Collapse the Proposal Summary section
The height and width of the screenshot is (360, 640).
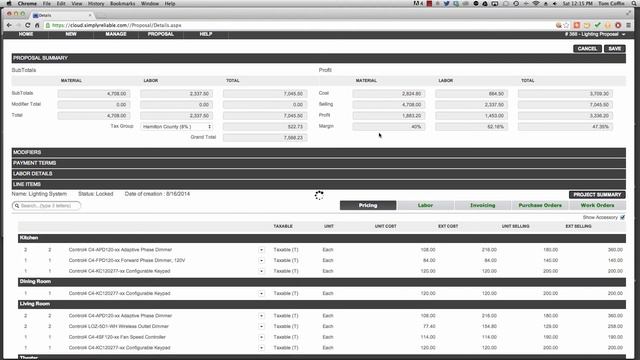[x=318, y=58]
